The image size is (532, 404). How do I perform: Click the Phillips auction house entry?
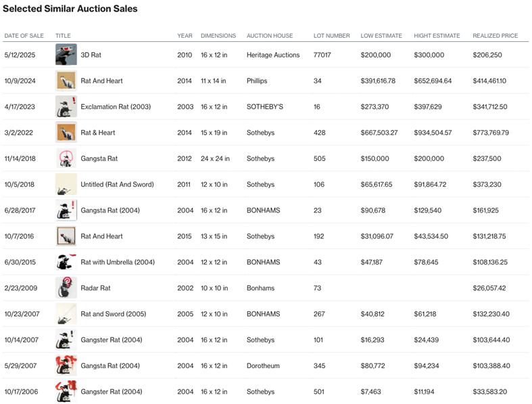pos(257,81)
